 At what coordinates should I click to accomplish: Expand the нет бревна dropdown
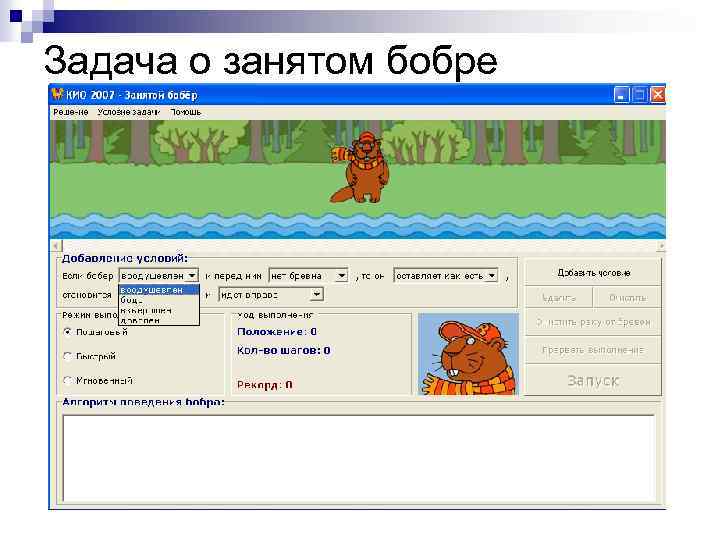342,276
